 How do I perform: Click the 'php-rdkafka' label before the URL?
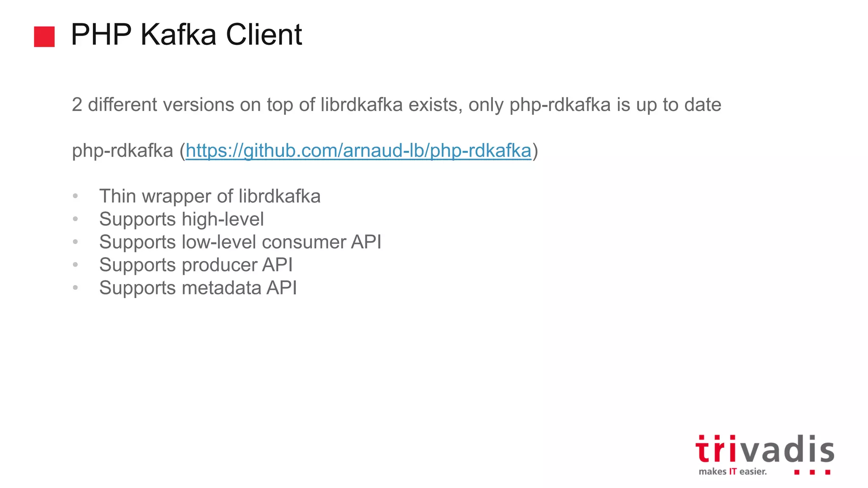coord(122,150)
